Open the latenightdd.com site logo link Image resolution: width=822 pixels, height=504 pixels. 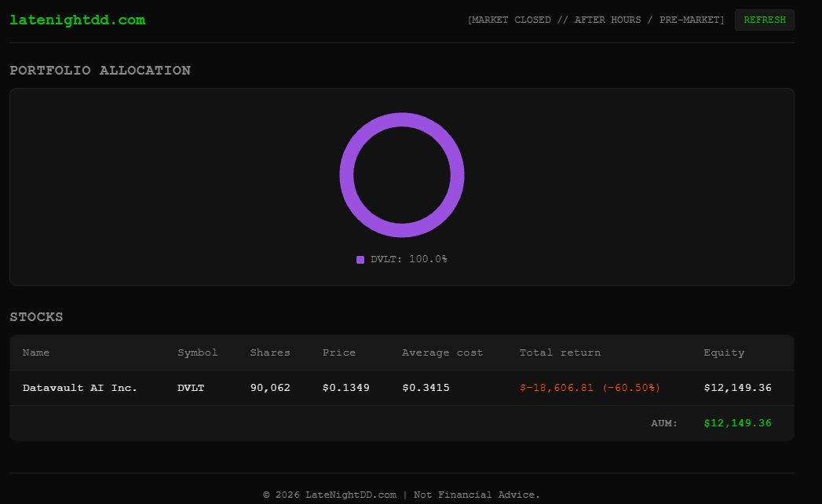(x=78, y=20)
